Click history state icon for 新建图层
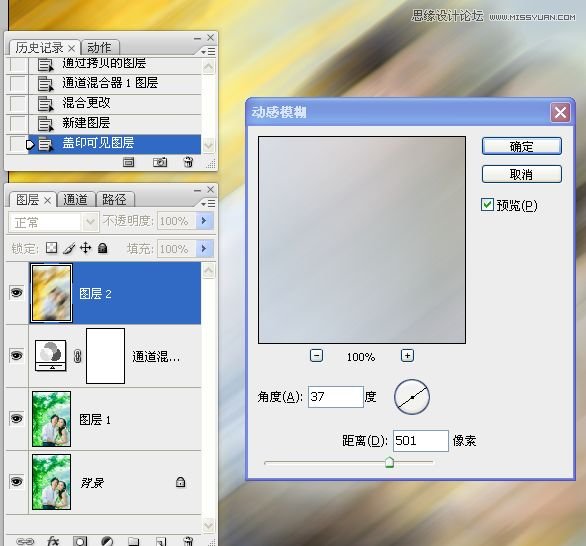586x546 pixels. 46,123
